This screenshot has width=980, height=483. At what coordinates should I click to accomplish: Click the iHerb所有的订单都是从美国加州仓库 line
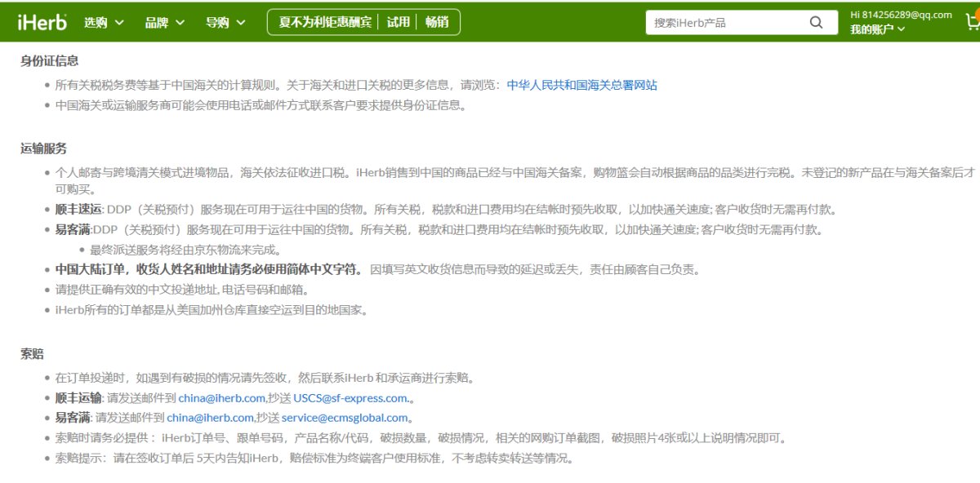(212, 310)
